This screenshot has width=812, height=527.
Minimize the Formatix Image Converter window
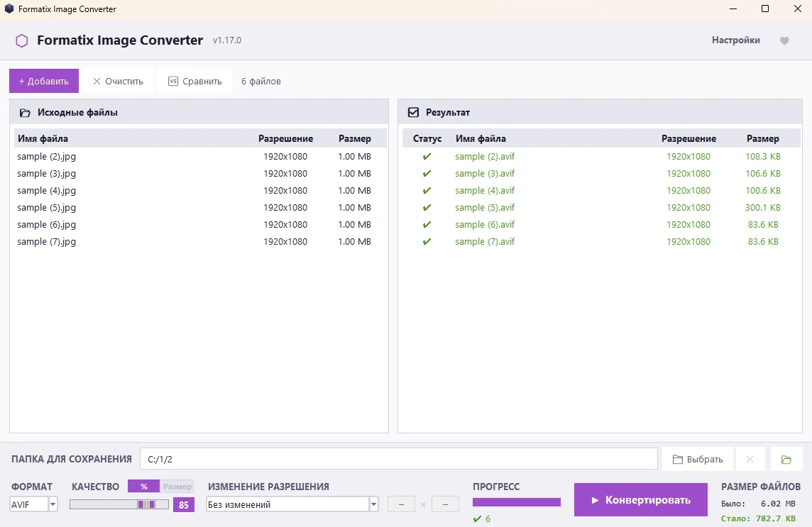point(733,9)
